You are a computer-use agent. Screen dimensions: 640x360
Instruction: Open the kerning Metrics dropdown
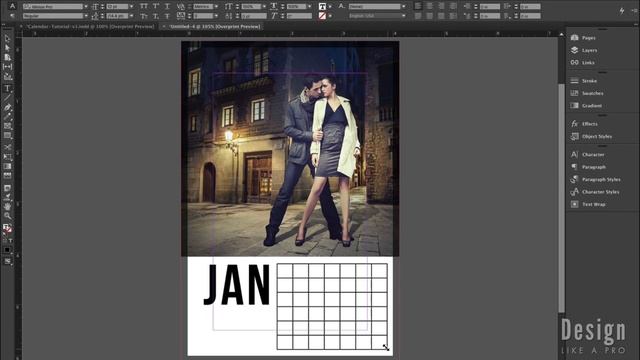216,7
